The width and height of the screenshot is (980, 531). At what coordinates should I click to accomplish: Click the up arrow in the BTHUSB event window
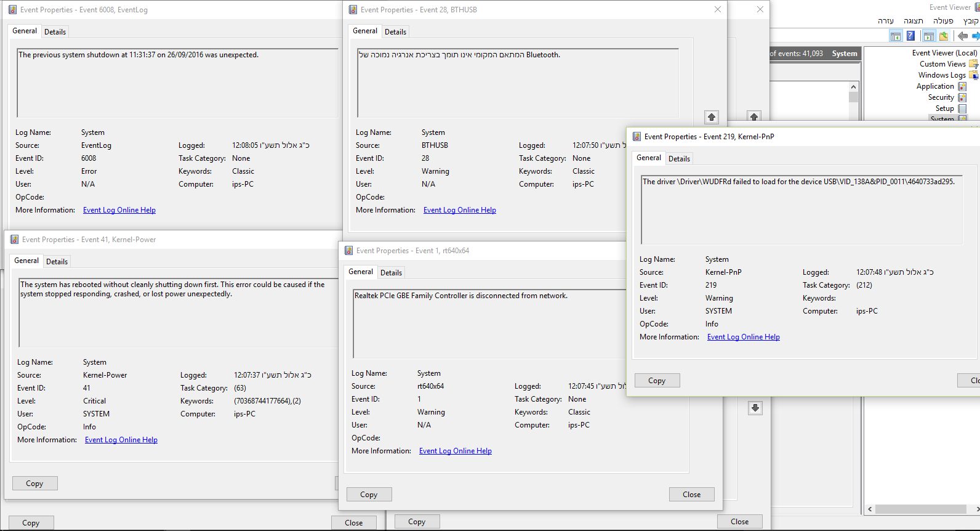coord(712,117)
